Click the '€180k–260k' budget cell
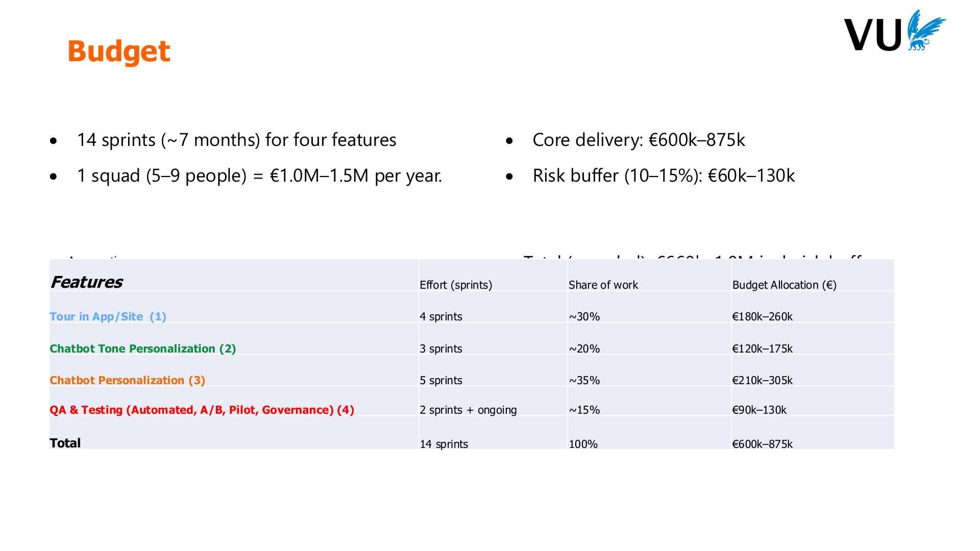 pos(763,316)
